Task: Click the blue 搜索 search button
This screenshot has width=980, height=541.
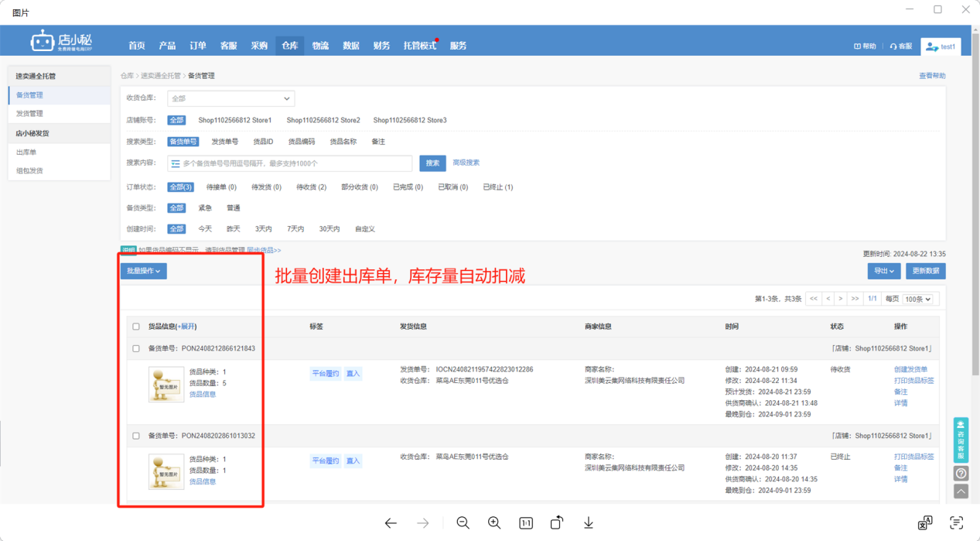Action: (x=432, y=163)
